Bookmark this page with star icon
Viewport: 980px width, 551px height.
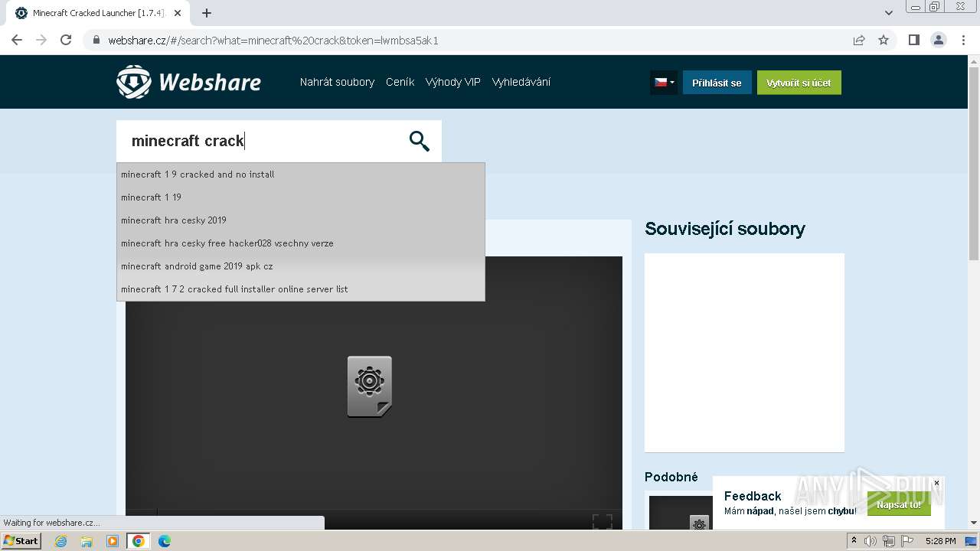tap(884, 40)
